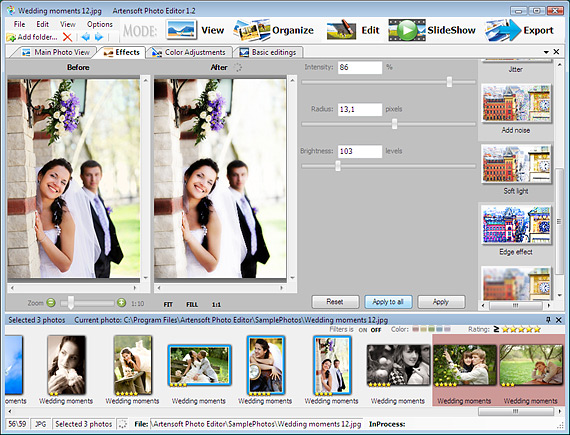Zoom in with the plus icon

point(121,303)
